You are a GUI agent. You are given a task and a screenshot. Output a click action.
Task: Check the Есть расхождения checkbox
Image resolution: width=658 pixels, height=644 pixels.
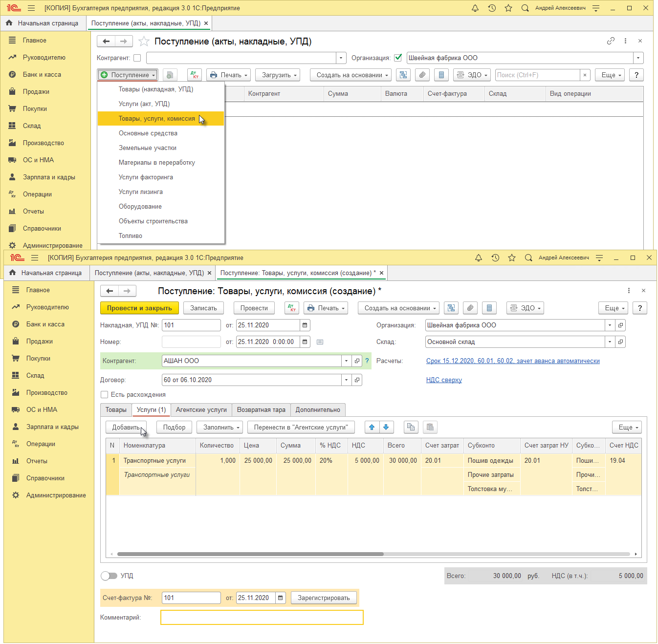click(104, 394)
